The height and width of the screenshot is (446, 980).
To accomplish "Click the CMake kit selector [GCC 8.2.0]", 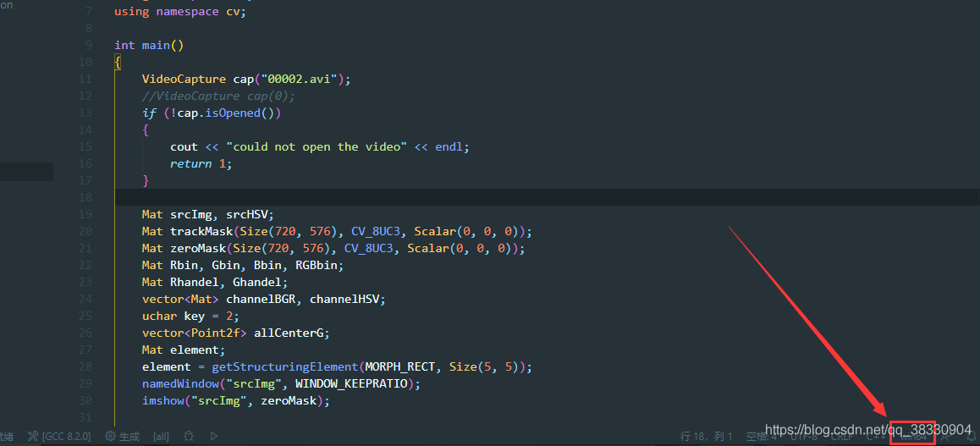I will [x=59, y=436].
